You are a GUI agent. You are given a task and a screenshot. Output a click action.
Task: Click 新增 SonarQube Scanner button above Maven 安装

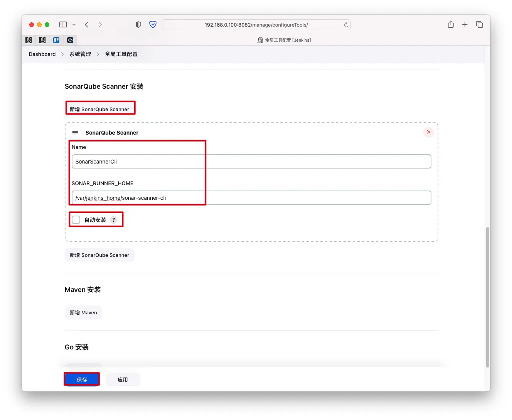pyautogui.click(x=99, y=255)
